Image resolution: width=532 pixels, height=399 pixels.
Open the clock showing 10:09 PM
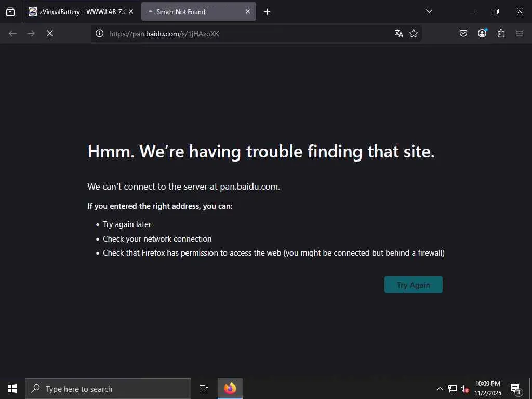pos(487,389)
